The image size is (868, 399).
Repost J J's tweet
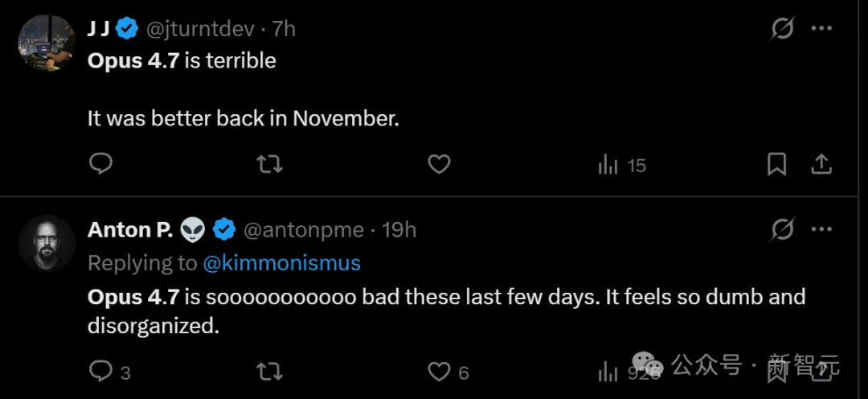[269, 164]
